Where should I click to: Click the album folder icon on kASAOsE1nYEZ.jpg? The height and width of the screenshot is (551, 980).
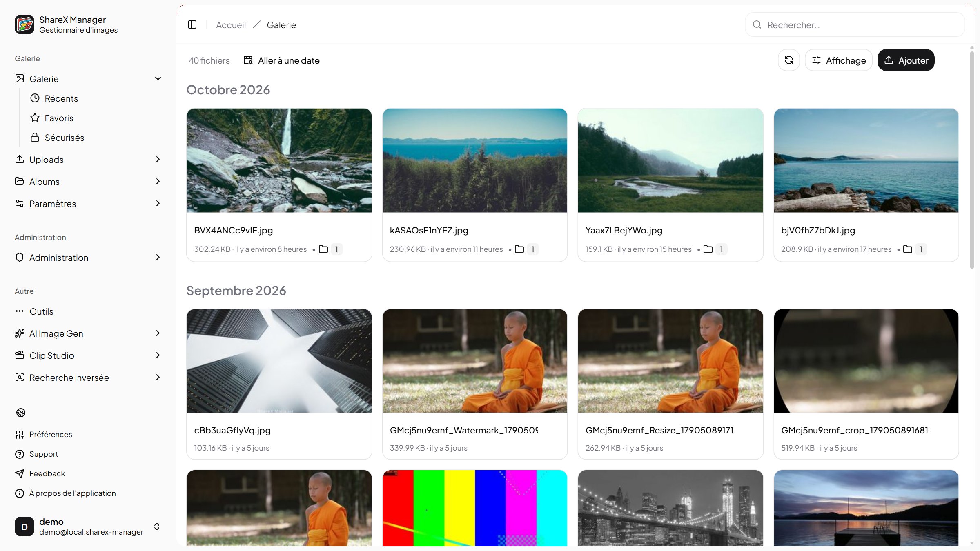click(519, 249)
